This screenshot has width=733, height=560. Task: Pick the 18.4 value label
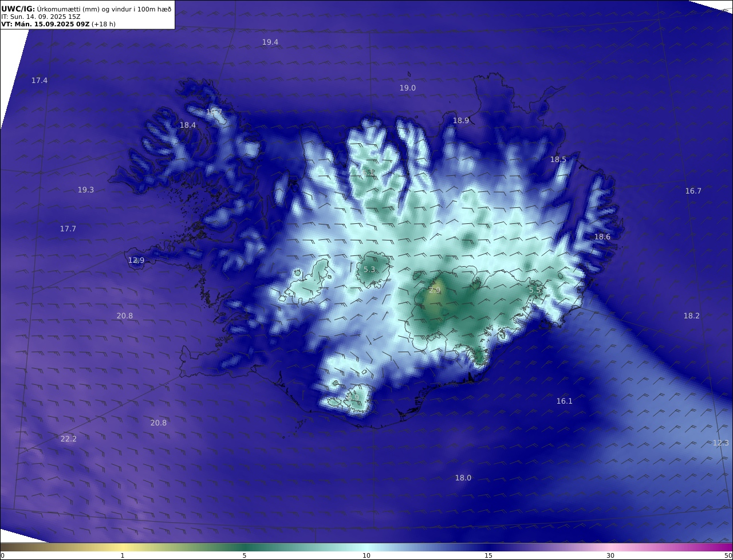[188, 125]
